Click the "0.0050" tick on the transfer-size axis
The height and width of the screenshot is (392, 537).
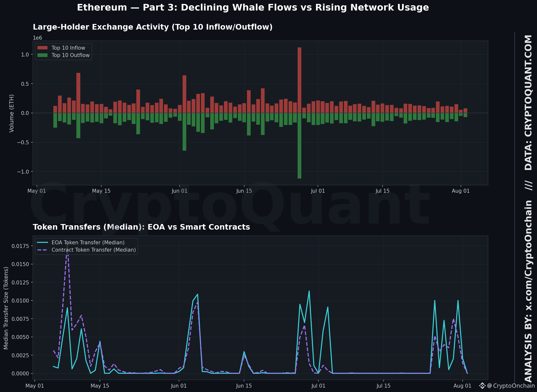point(20,337)
